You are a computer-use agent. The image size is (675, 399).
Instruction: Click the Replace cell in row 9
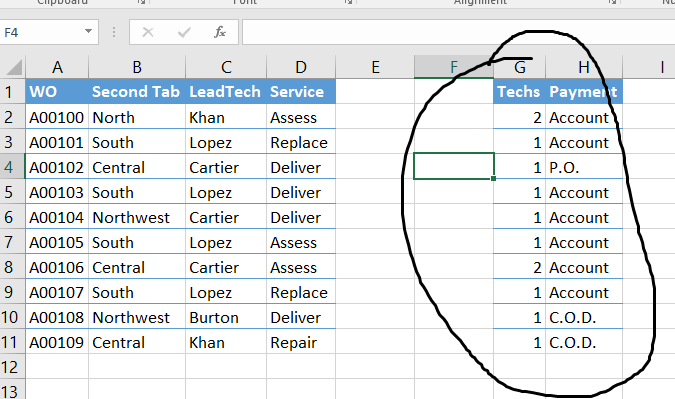[301, 292]
